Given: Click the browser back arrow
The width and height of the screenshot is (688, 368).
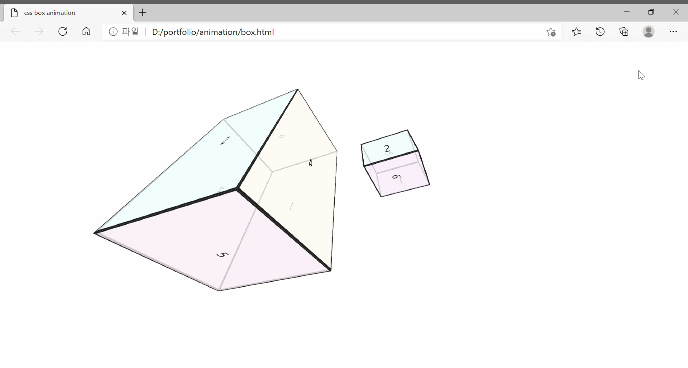Looking at the screenshot, I should [x=15, y=32].
